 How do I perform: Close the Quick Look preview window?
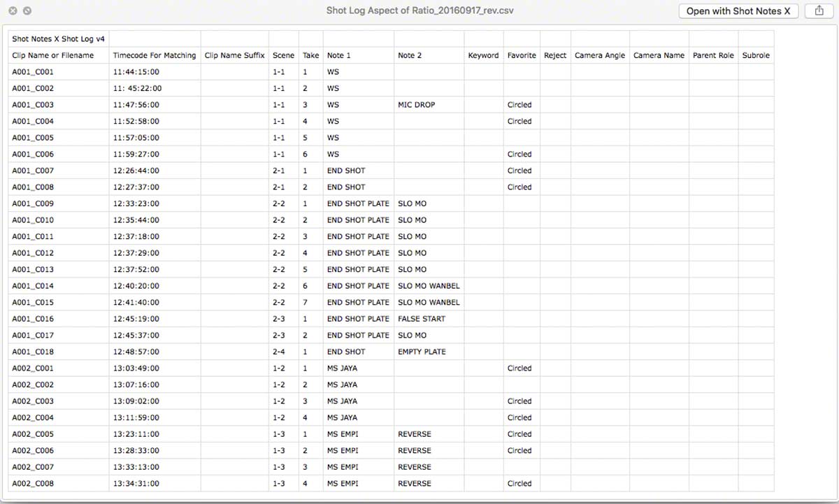[x=13, y=11]
